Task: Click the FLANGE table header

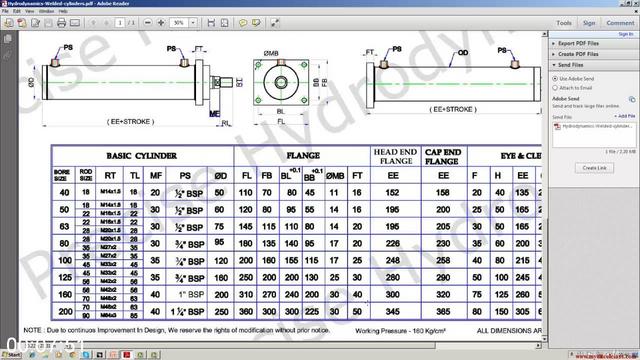Action: pos(303,156)
